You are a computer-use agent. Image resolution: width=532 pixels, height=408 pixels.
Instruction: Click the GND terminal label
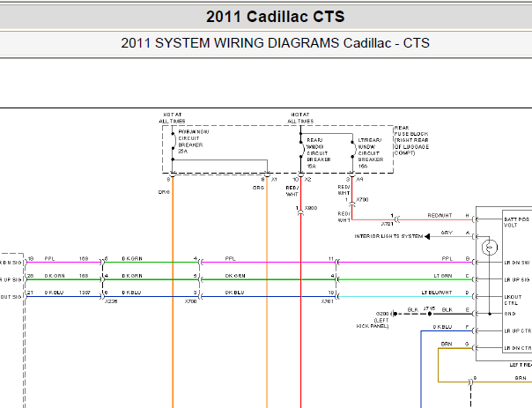(510, 314)
